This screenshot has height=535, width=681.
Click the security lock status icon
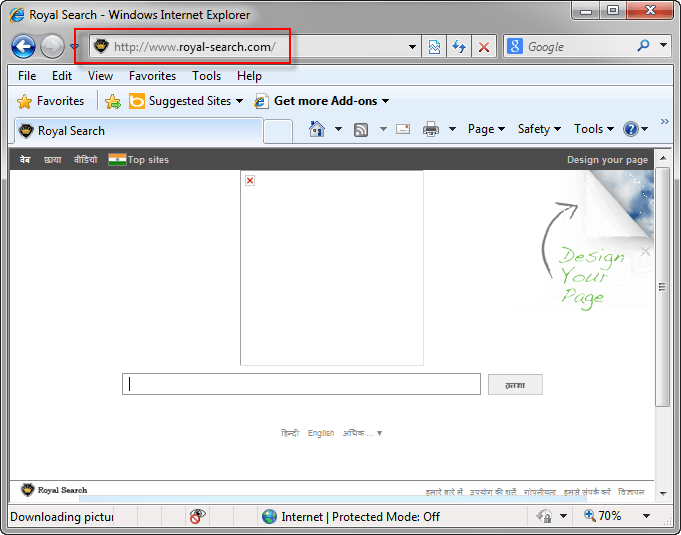pos(544,516)
